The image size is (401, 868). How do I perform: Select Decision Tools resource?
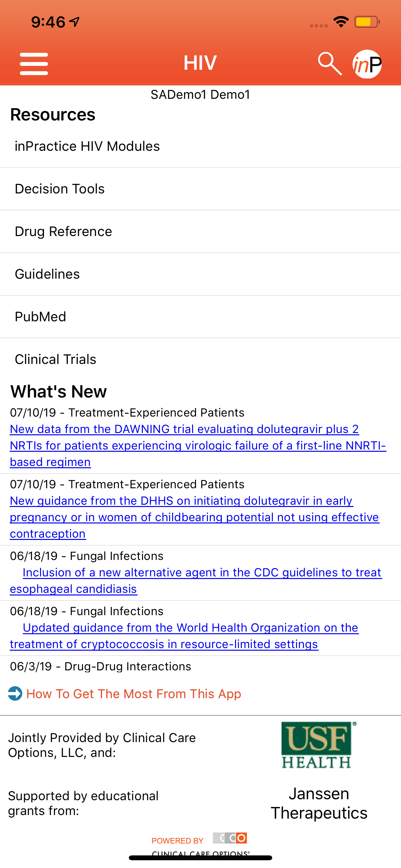point(60,189)
